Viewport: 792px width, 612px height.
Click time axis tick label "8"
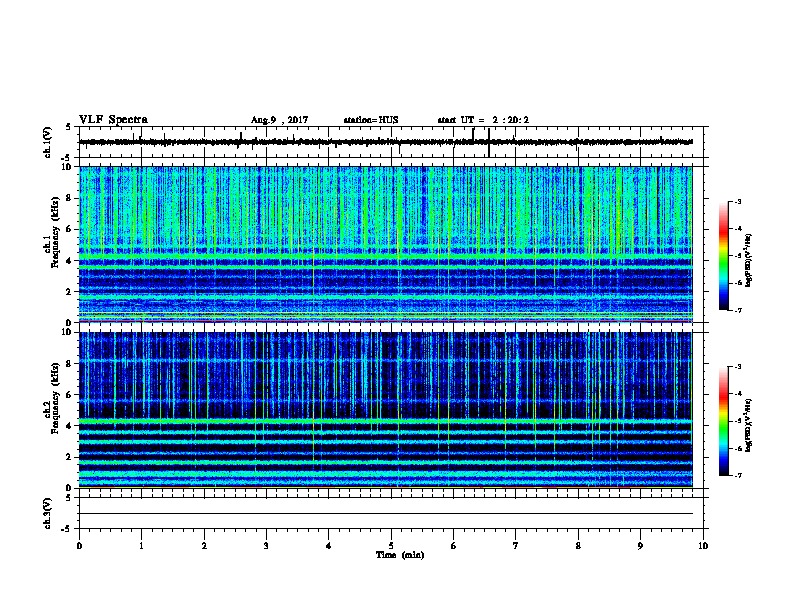[x=578, y=546]
